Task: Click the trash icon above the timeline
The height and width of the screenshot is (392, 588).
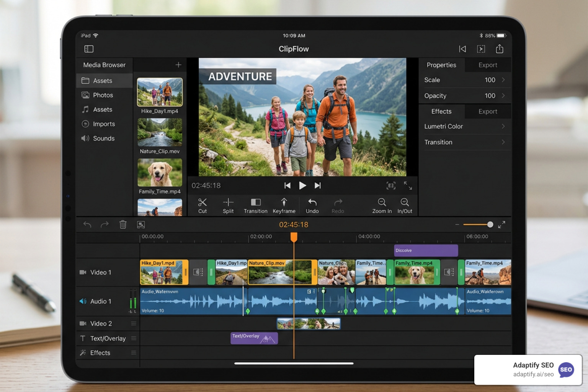Action: 122,225
